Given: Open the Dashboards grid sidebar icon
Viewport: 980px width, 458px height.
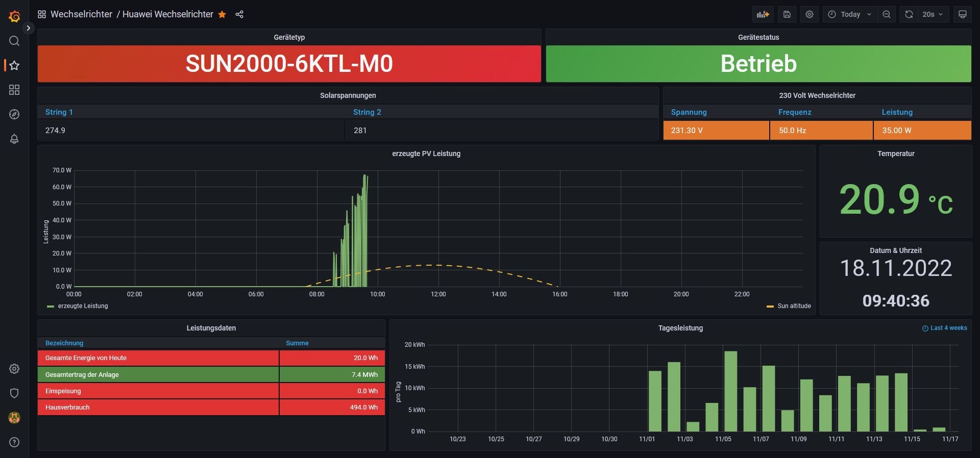Looking at the screenshot, I should click(14, 90).
